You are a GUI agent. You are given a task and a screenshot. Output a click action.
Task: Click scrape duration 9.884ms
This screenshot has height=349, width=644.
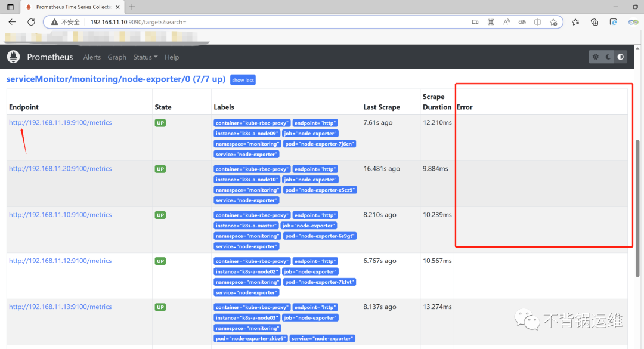(435, 169)
